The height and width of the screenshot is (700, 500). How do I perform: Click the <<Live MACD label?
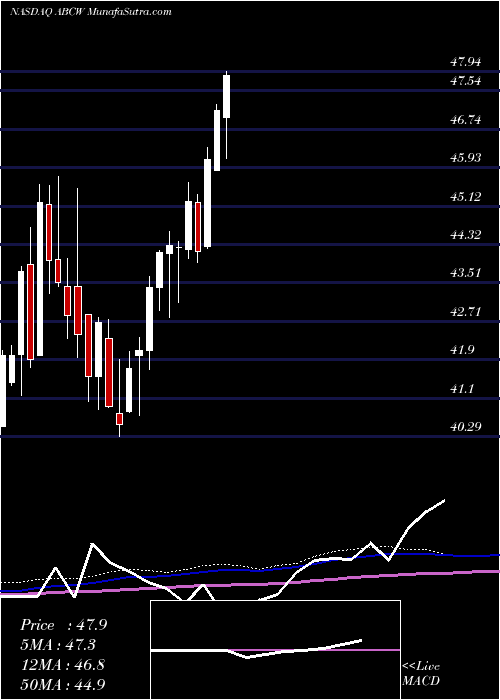coord(421,674)
